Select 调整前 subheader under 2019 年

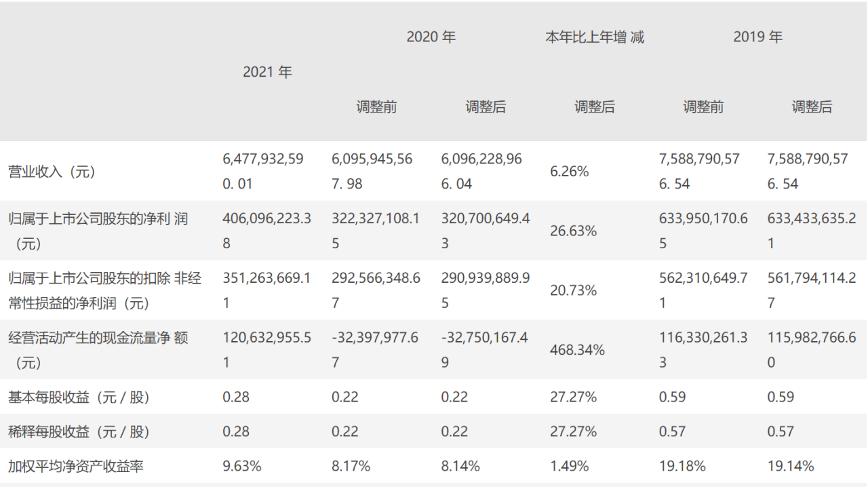pyautogui.click(x=703, y=106)
